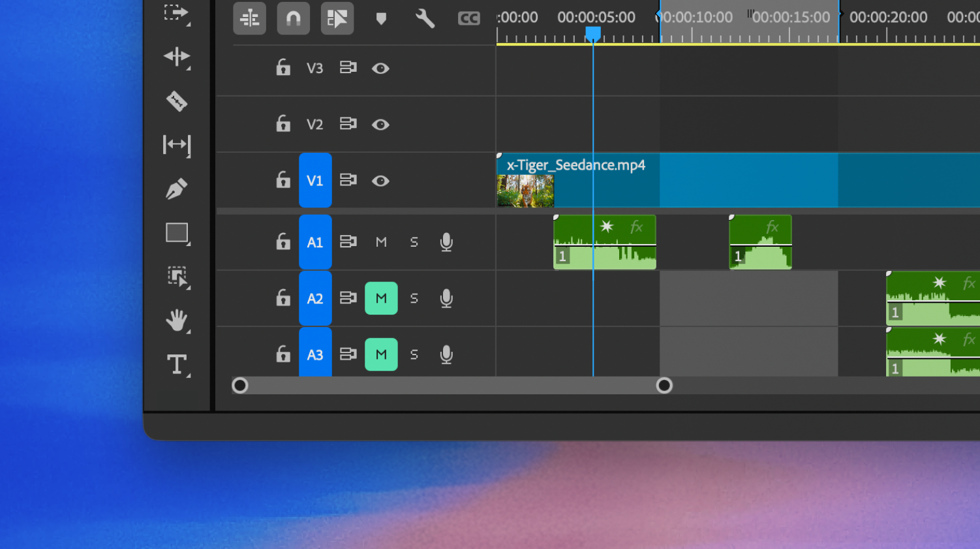Screen dimensions: 980x549
Task: Select the Type tool
Action: (x=177, y=364)
